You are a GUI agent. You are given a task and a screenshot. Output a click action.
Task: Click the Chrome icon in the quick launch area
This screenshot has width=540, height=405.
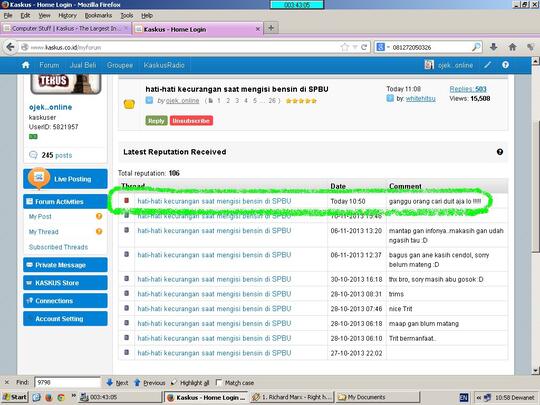point(61,397)
